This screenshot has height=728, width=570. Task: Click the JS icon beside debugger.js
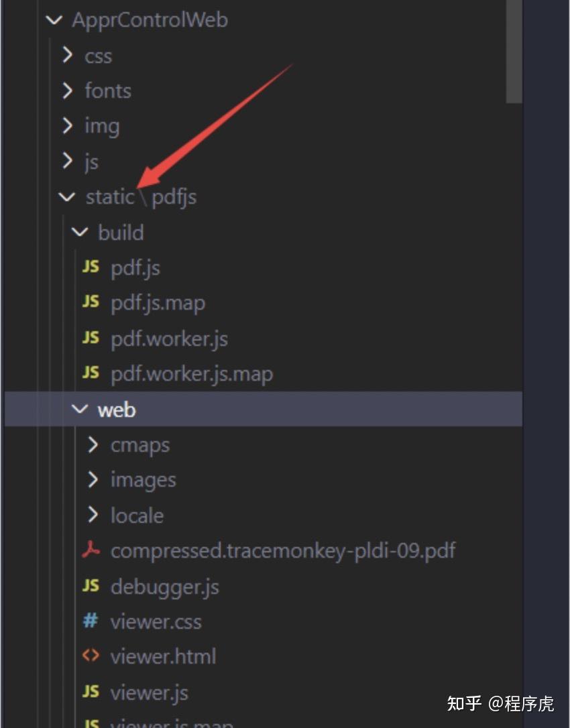(91, 586)
